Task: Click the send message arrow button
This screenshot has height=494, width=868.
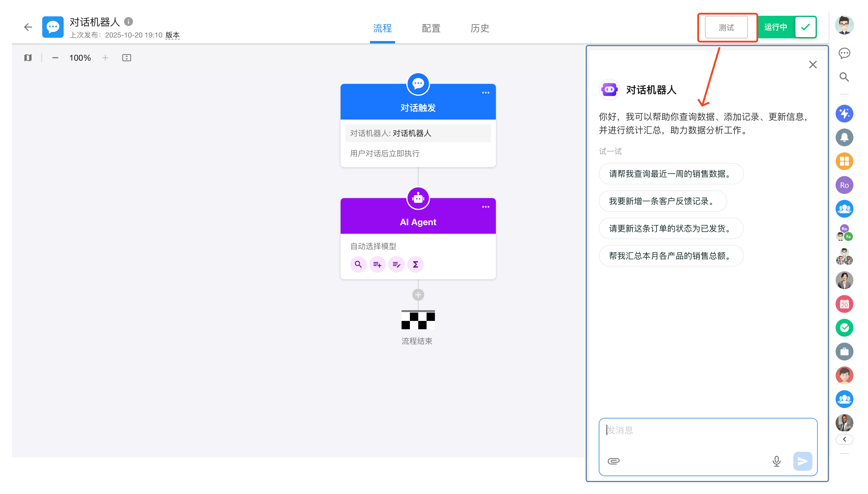Action: 802,461
